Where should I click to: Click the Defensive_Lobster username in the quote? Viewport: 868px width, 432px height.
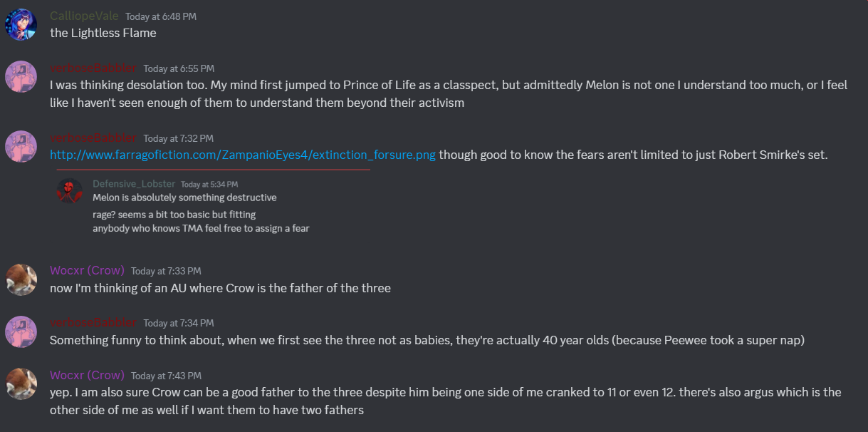(134, 184)
